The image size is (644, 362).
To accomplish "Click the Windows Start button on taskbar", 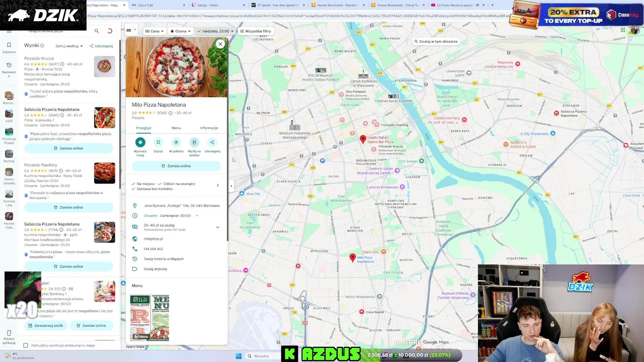I will tap(238, 356).
